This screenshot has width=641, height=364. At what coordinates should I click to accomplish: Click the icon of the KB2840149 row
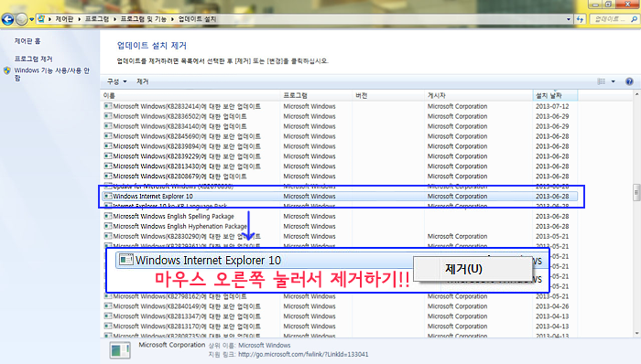point(108,305)
